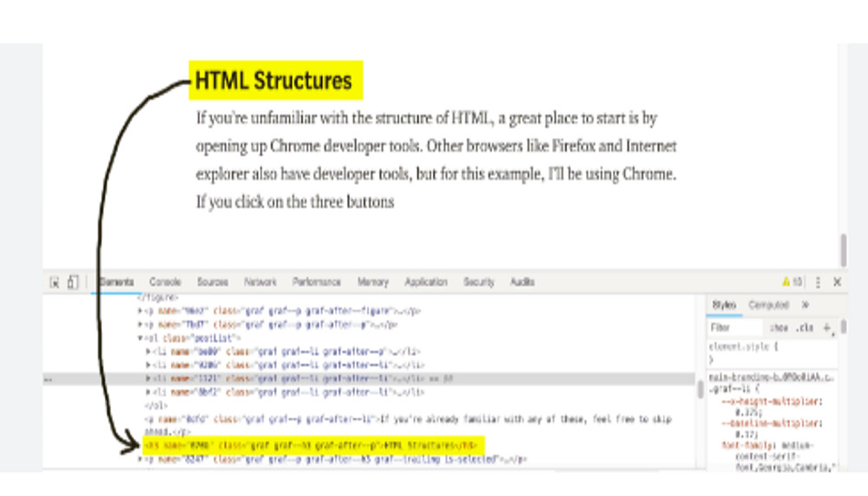The image size is (868, 496).
Task: Open the Network tab
Action: pos(260,282)
